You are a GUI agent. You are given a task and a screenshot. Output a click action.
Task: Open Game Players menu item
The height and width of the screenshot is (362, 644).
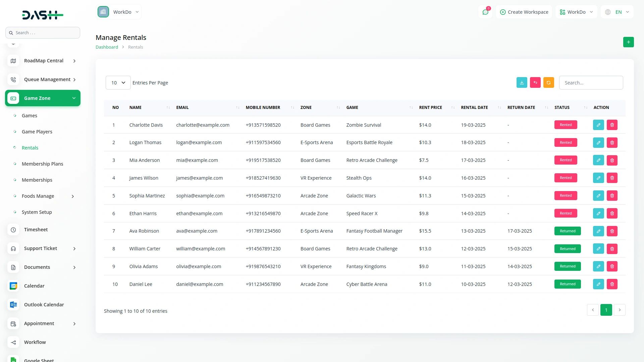(x=37, y=132)
